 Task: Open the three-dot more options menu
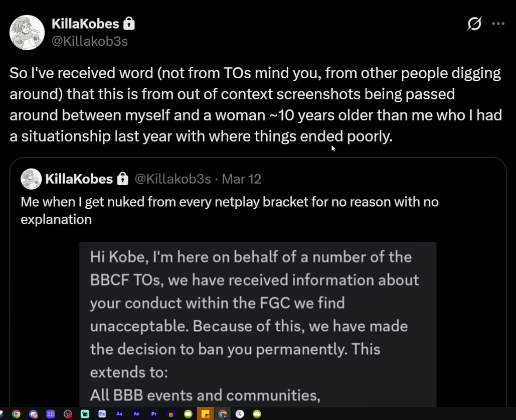[x=498, y=24]
